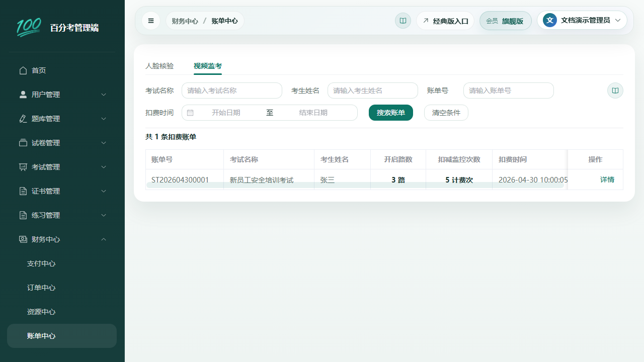Image resolution: width=644 pixels, height=362 pixels.
Task: Open 订单中心 in sidebar
Action: 62,288
